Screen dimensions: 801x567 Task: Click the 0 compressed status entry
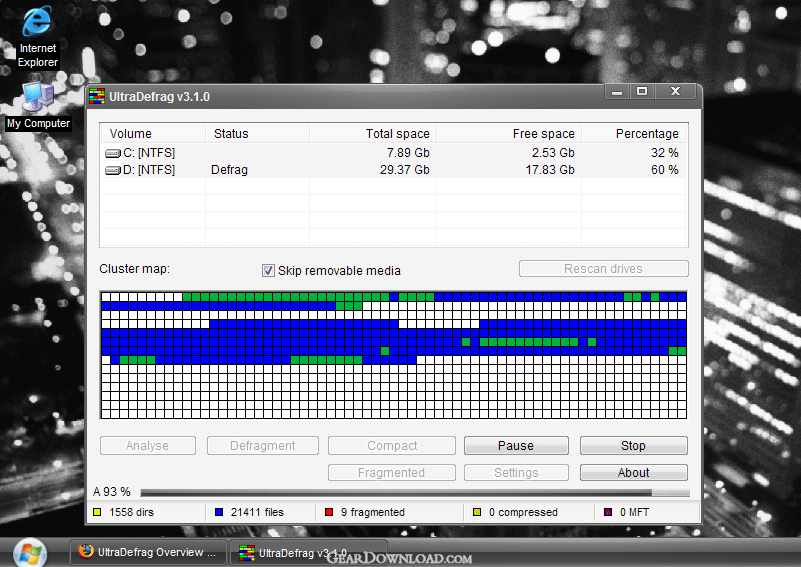pos(523,512)
